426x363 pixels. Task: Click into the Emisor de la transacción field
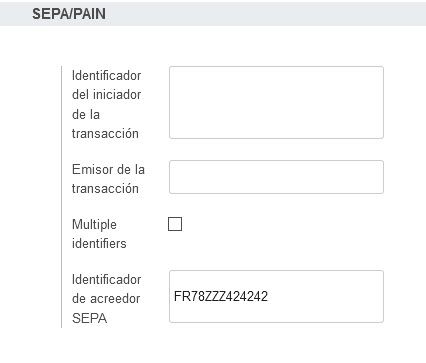(x=276, y=177)
